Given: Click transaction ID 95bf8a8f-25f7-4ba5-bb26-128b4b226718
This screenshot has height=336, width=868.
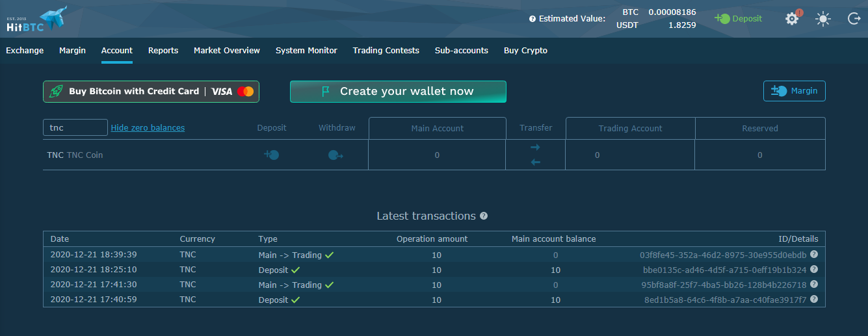Looking at the screenshot, I should point(724,285).
